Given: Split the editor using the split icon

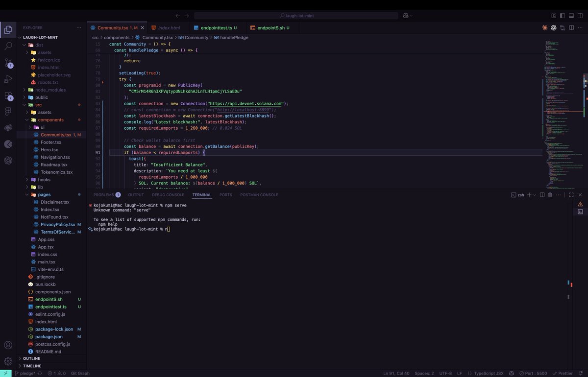Looking at the screenshot, I should [570, 28].
